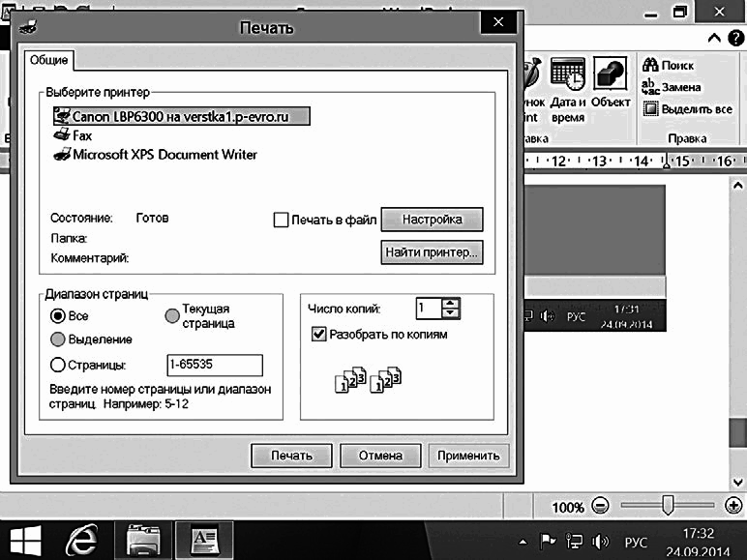Open volume speaker tray icon

600,542
